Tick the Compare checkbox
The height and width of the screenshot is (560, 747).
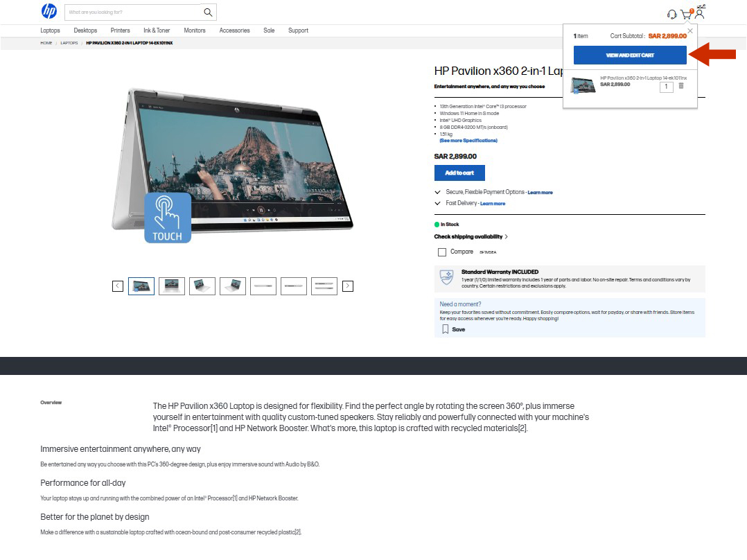tap(442, 252)
